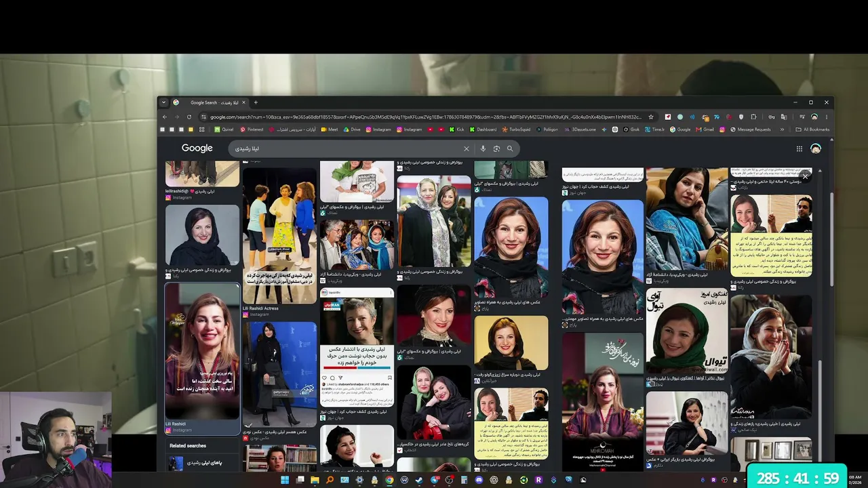Open the Chrome three-dot menu
This screenshot has width=868, height=488.
point(826,117)
